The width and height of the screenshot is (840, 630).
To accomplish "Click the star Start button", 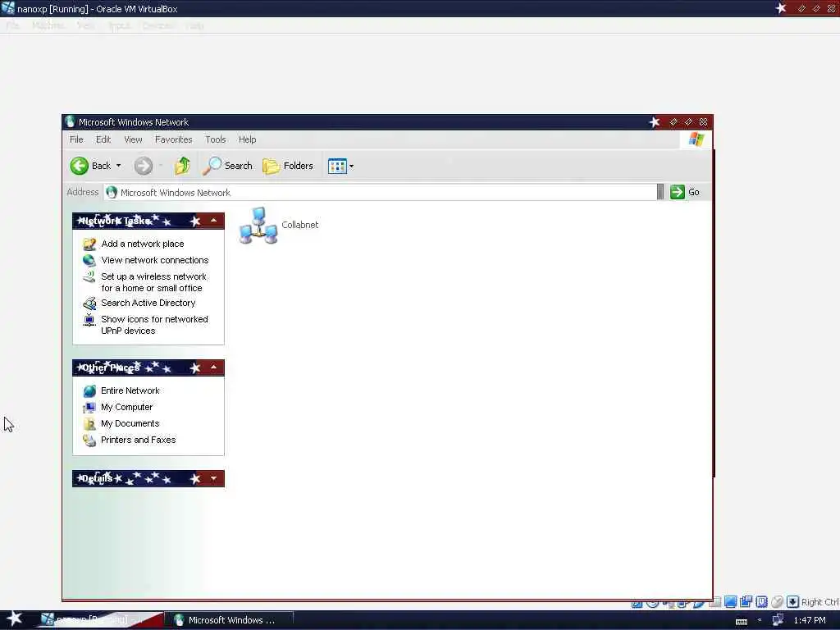I will pos(15,619).
